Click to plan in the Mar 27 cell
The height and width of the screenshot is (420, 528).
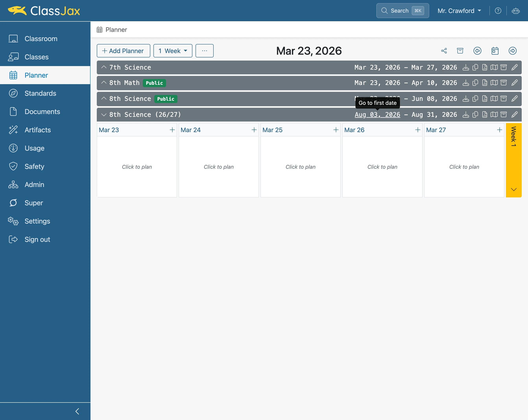464,167
